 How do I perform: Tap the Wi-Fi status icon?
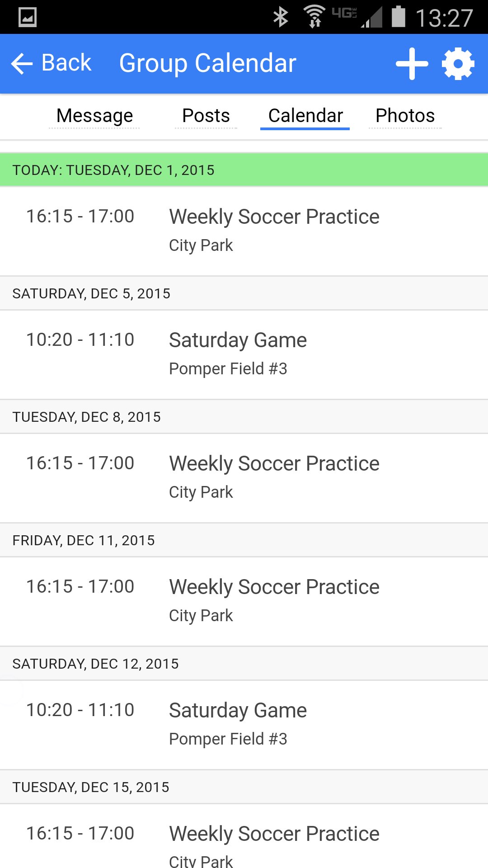[314, 17]
